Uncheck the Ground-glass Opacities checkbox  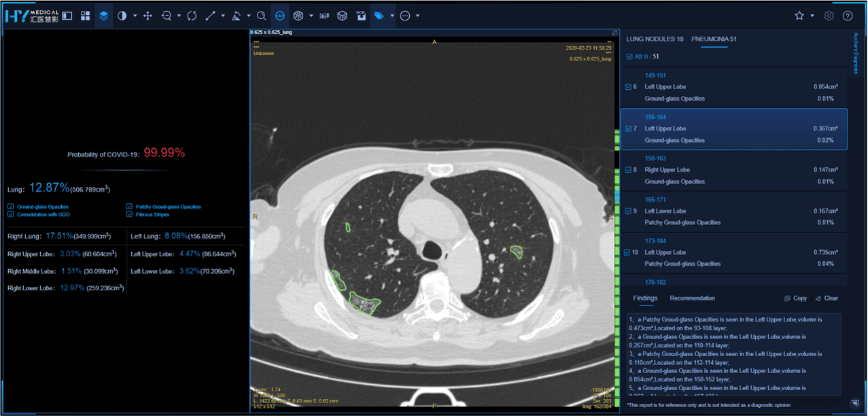point(11,207)
